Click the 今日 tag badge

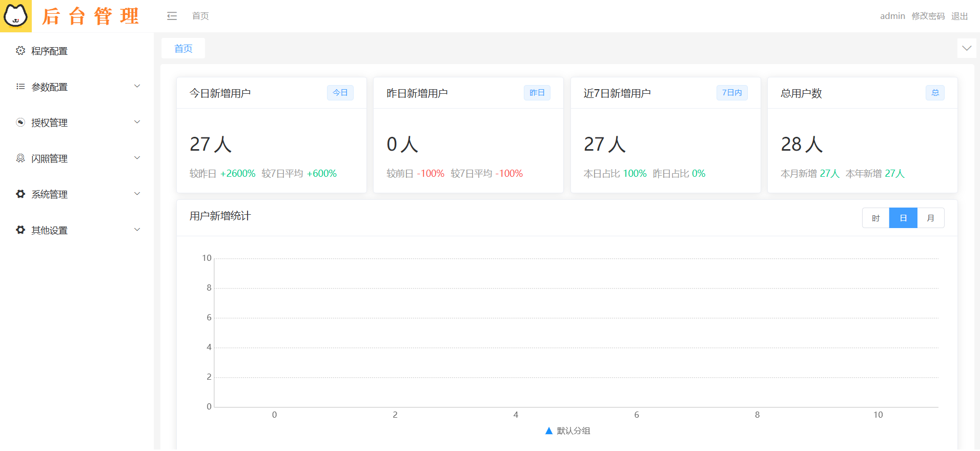(x=340, y=93)
